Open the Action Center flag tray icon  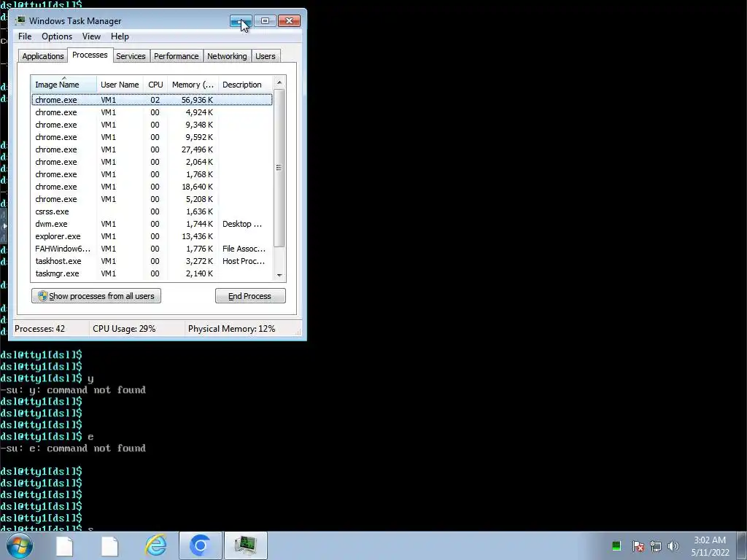click(638, 546)
